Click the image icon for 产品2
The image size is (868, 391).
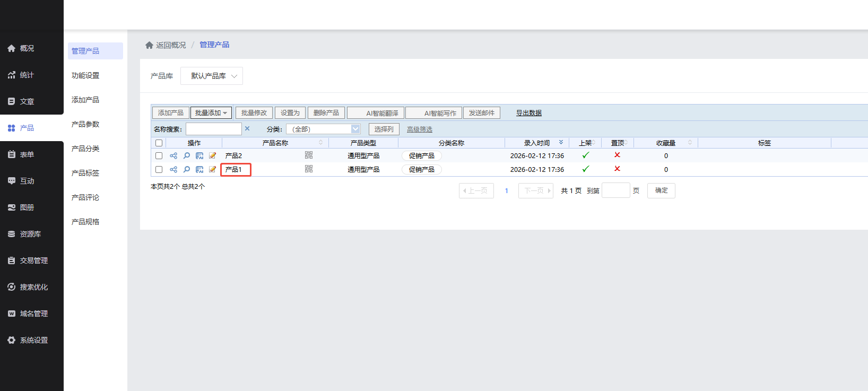199,155
